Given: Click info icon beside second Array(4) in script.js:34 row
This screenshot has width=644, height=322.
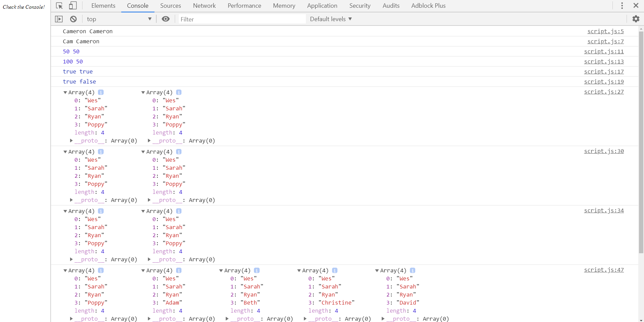Looking at the screenshot, I should [179, 211].
